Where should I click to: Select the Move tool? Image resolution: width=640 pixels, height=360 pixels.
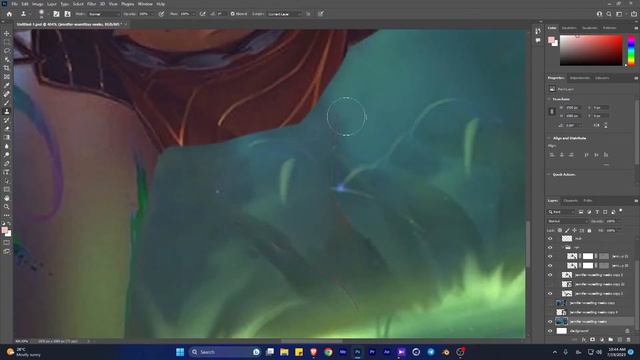7,33
